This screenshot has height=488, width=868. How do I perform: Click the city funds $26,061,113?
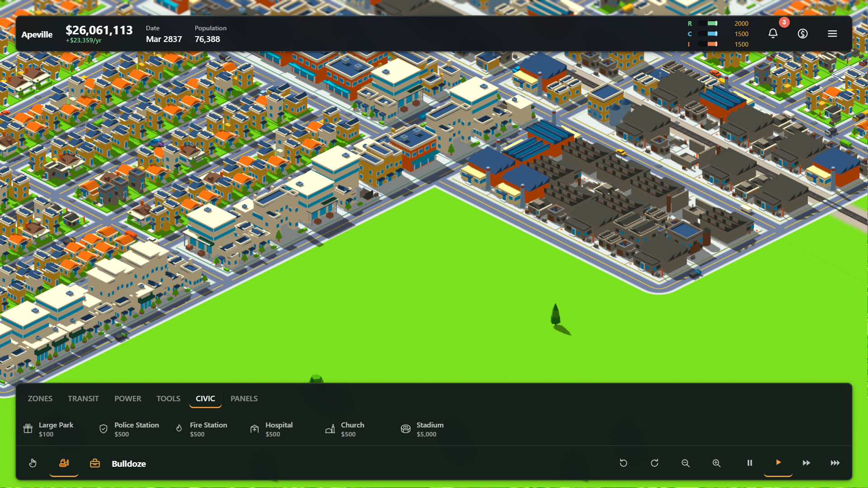99,30
